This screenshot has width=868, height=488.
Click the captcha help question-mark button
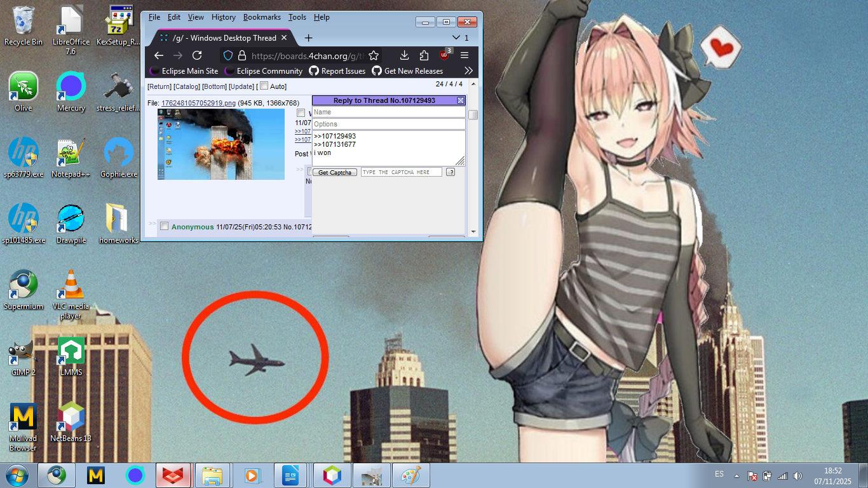click(451, 172)
